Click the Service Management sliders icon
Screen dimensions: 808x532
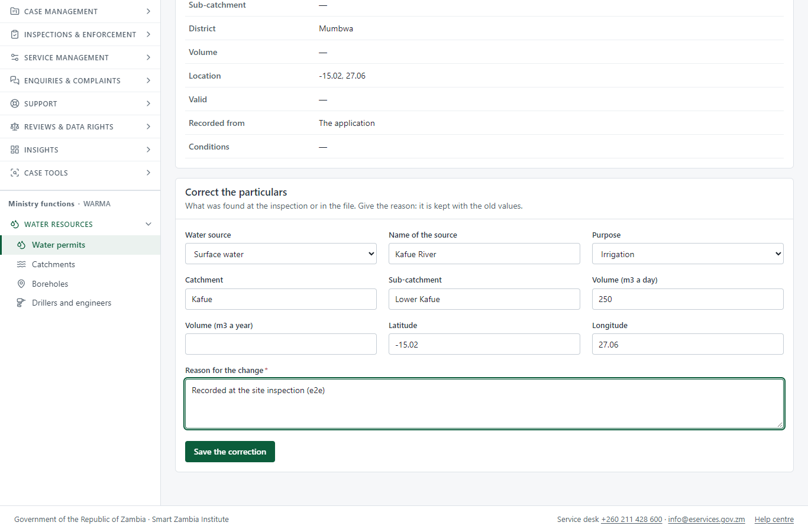(15, 57)
